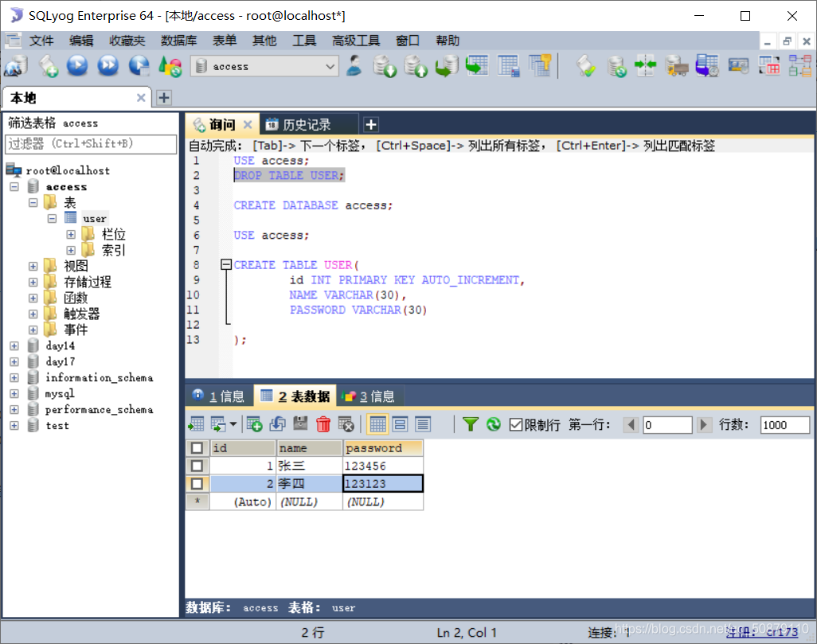Click the scheduled backup truck icon

click(x=676, y=66)
